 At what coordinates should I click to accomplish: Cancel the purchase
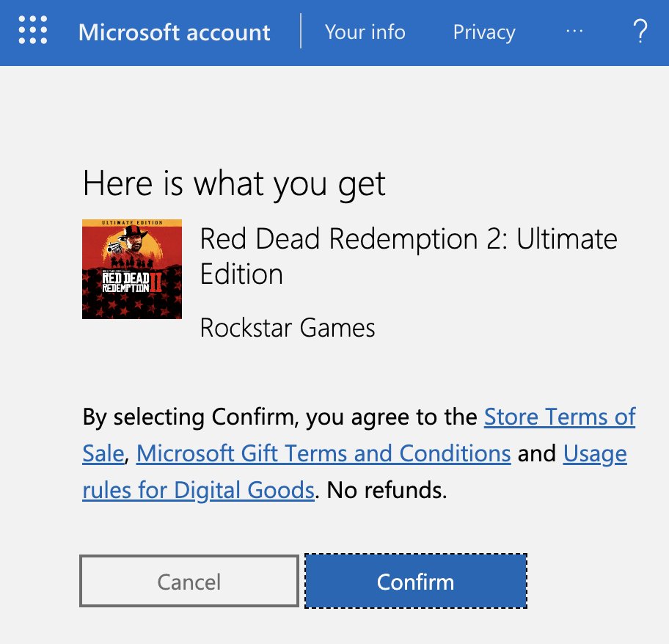188,582
